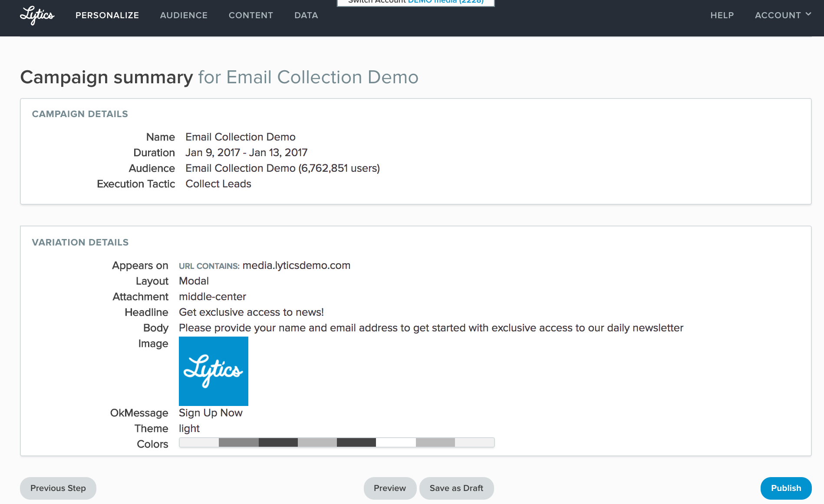
Task: Switch to the Data section
Action: (x=306, y=15)
